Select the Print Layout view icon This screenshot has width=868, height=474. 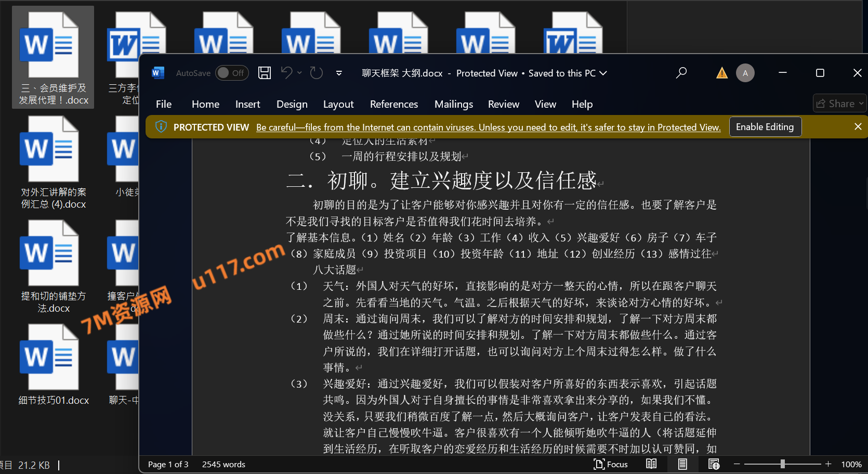(x=682, y=464)
